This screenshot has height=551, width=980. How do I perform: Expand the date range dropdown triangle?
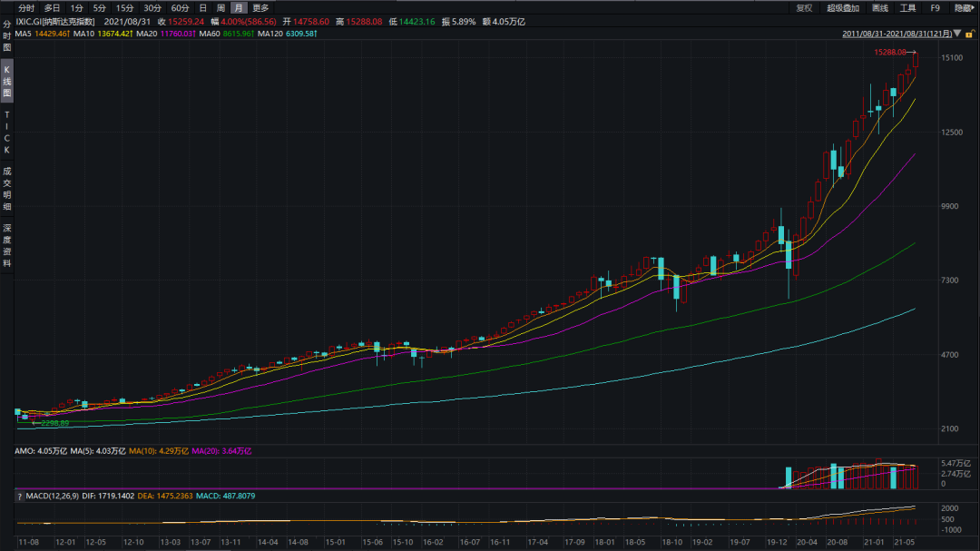(957, 34)
